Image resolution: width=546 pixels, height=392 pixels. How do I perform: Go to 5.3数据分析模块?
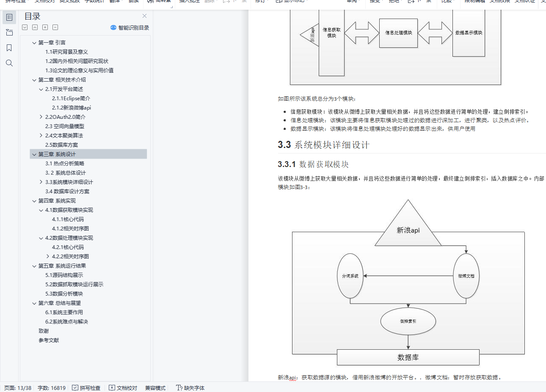pyautogui.click(x=64, y=294)
